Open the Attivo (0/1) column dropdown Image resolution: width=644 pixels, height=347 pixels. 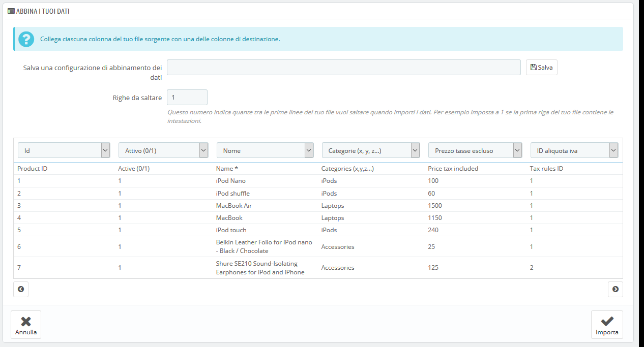(x=163, y=150)
